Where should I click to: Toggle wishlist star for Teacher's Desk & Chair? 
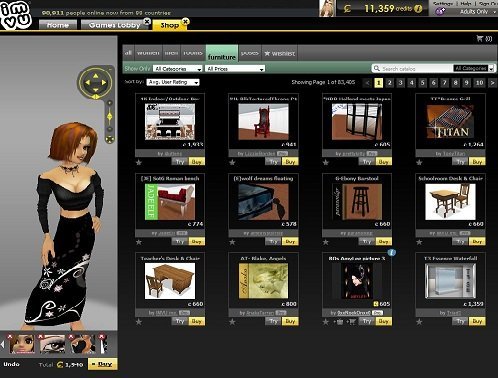139,322
